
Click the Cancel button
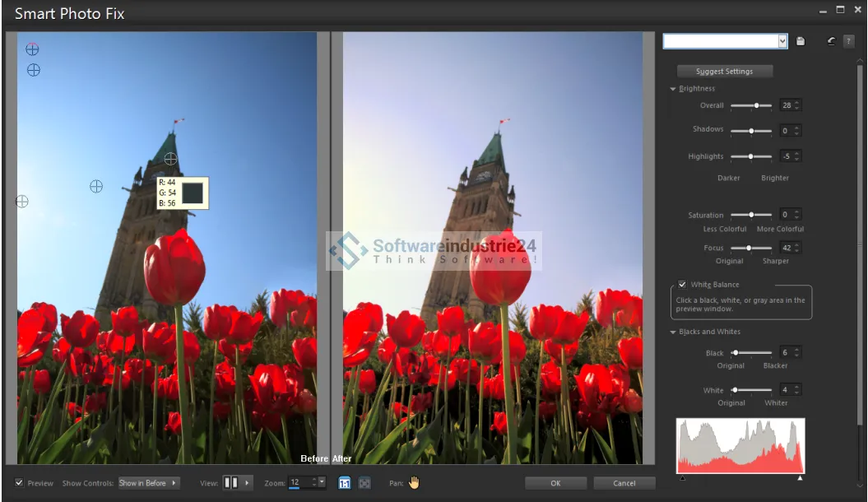pyautogui.click(x=624, y=483)
